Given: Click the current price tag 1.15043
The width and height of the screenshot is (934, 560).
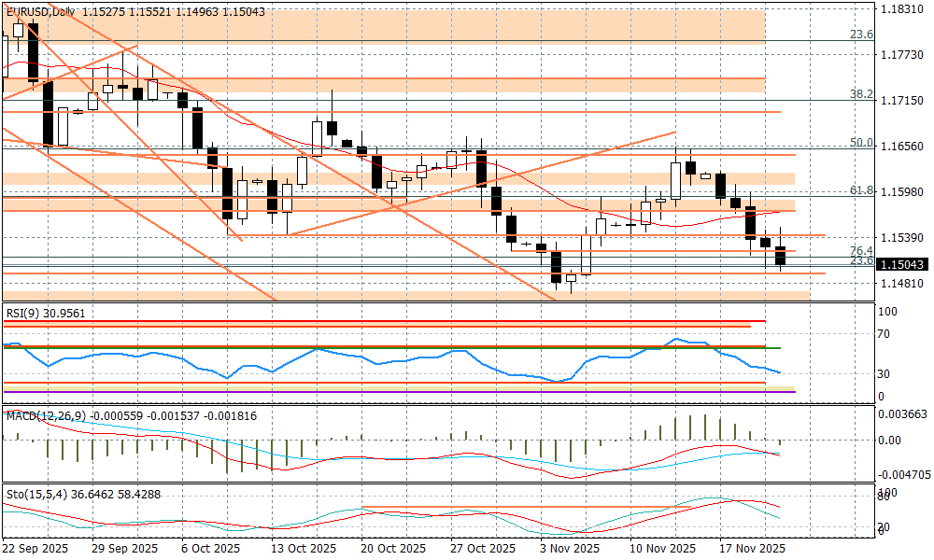Looking at the screenshot, I should click(904, 266).
